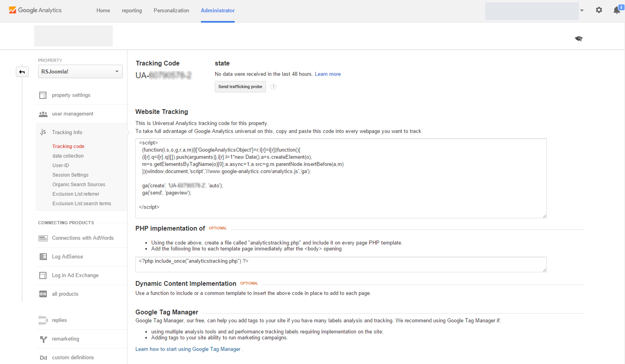The width and height of the screenshot is (625, 364).
Task: Click the tracking script resize handle
Action: coord(544,216)
